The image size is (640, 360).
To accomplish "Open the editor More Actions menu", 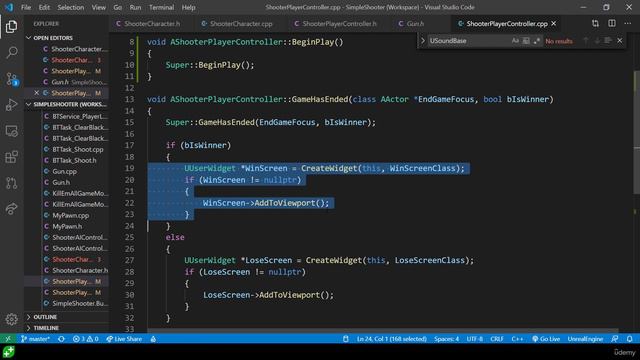I will click(x=628, y=24).
